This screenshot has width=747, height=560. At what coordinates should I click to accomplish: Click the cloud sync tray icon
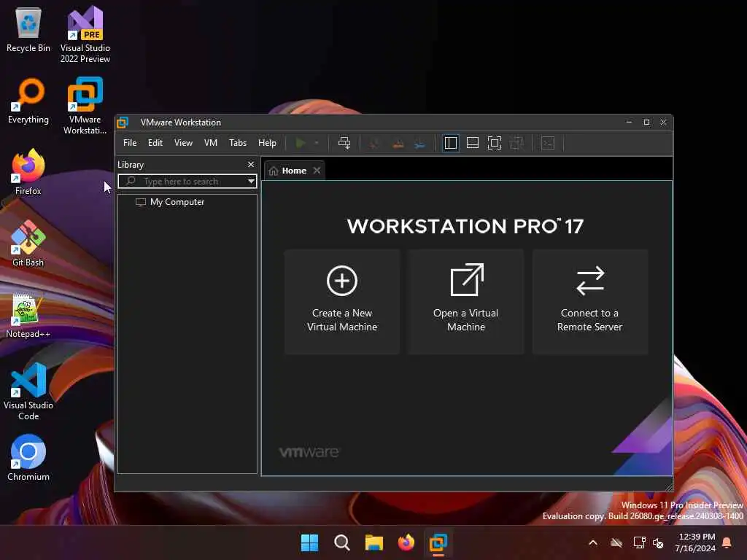coord(616,542)
